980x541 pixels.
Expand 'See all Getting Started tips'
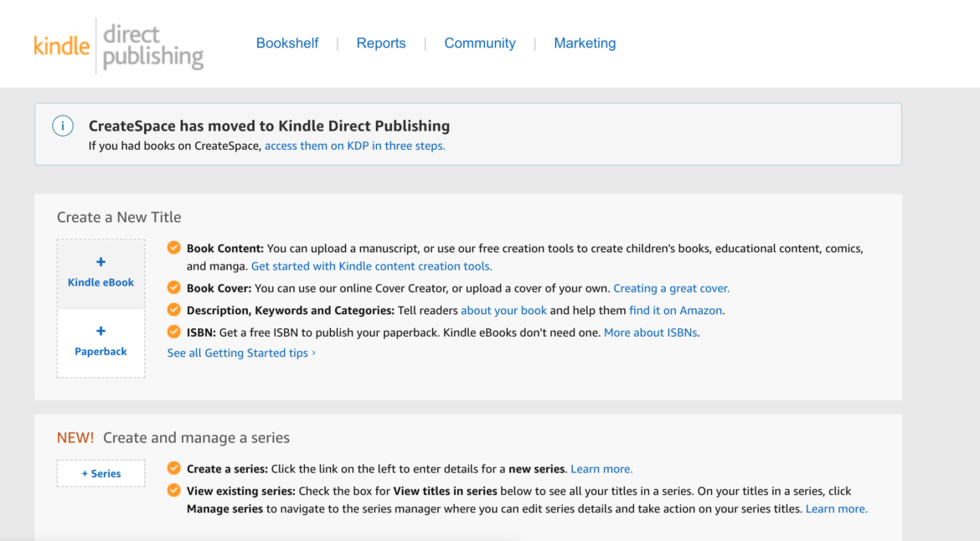point(241,353)
